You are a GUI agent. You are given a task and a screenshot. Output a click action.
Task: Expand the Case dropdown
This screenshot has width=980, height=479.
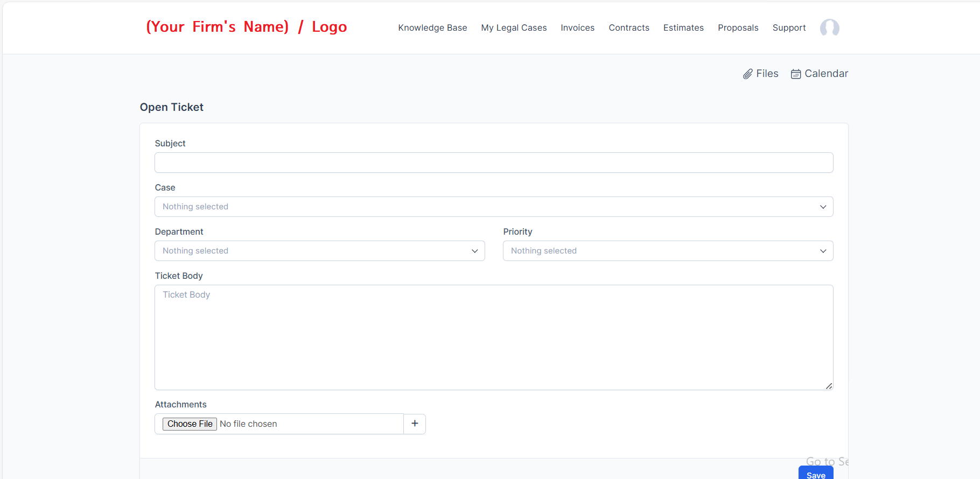coord(493,207)
